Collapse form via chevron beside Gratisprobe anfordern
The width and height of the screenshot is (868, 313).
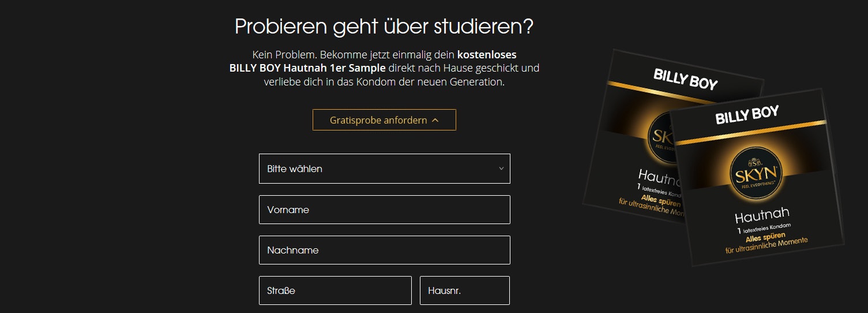point(435,120)
